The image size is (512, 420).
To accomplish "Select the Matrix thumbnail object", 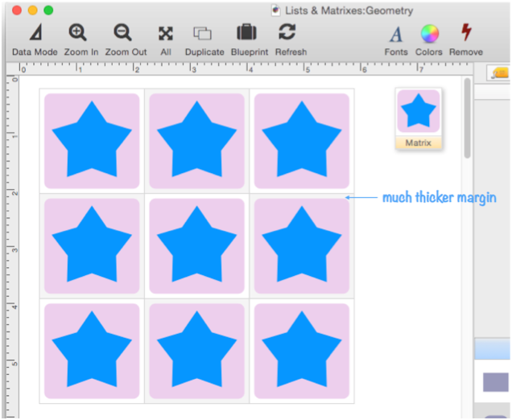I will (x=419, y=111).
